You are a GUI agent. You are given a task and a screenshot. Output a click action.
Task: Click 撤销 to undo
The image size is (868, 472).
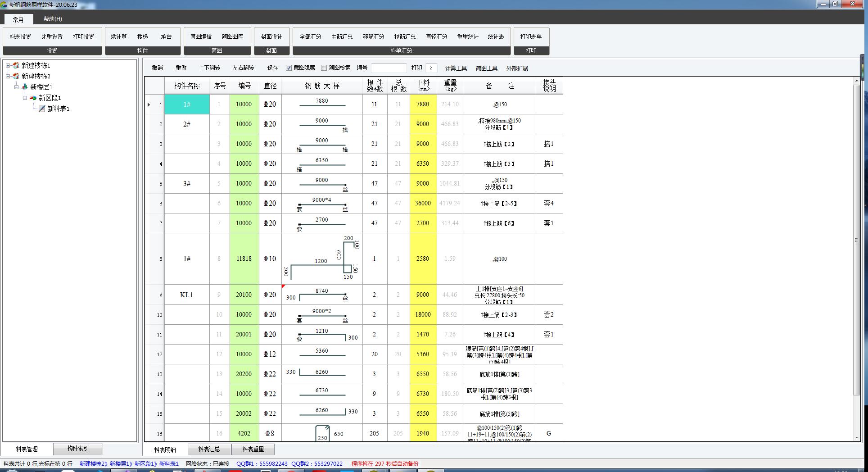pos(157,68)
